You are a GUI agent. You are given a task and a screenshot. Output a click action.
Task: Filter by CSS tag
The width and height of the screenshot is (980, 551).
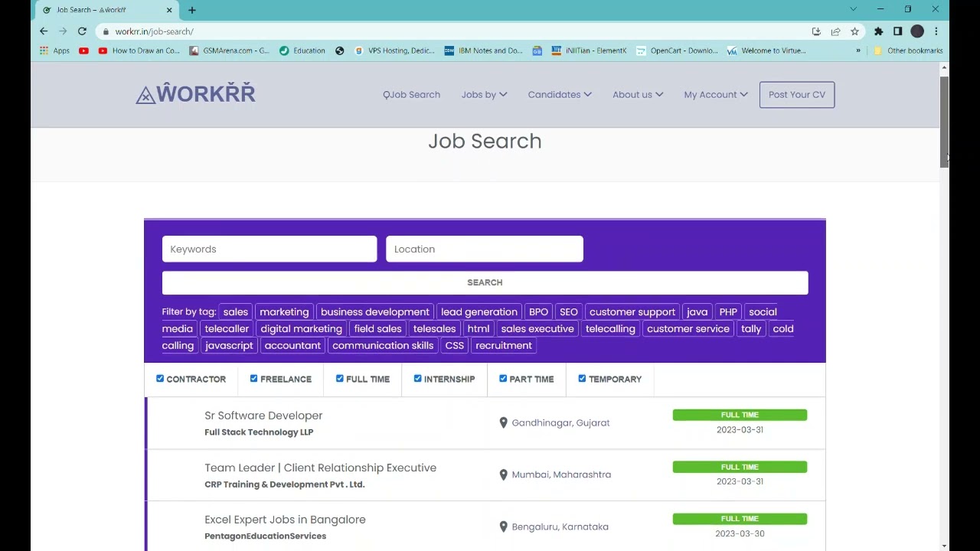tap(454, 346)
